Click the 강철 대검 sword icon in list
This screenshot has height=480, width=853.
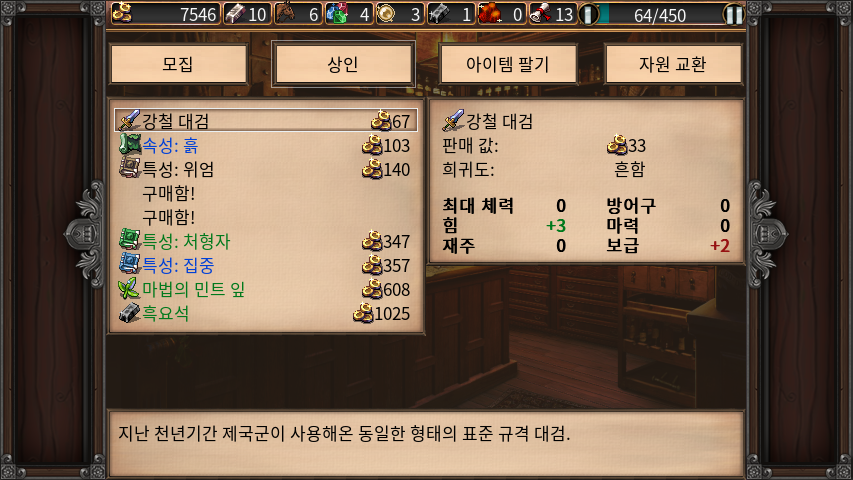[x=129, y=120]
